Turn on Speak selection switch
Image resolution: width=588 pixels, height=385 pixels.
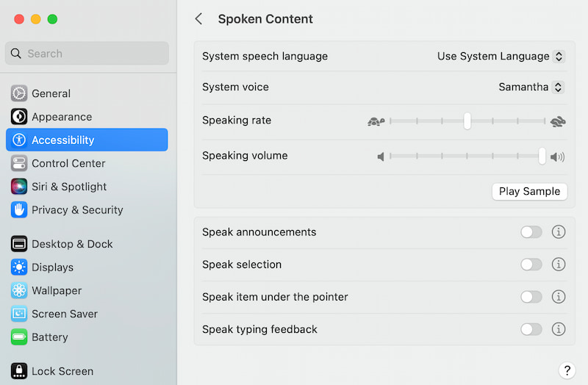click(x=531, y=265)
